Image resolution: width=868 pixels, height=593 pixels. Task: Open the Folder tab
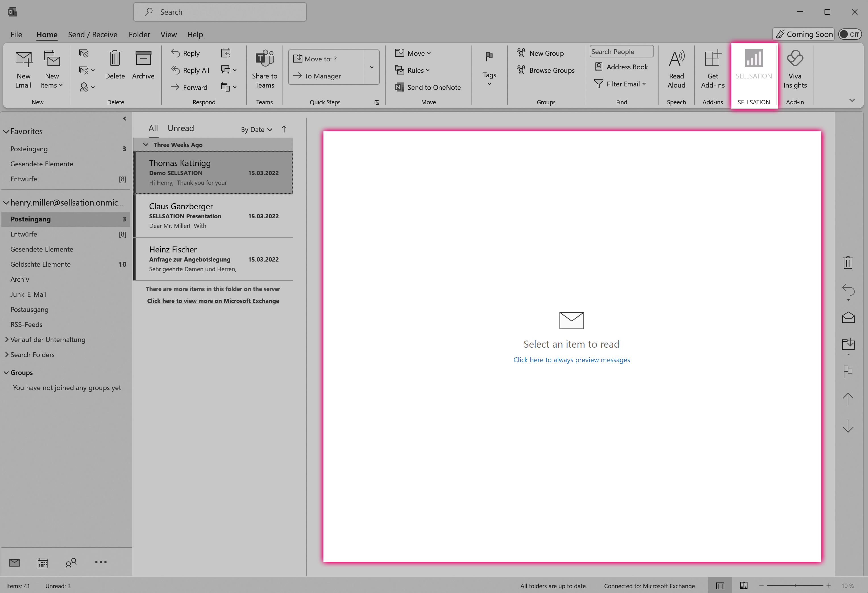[139, 34]
